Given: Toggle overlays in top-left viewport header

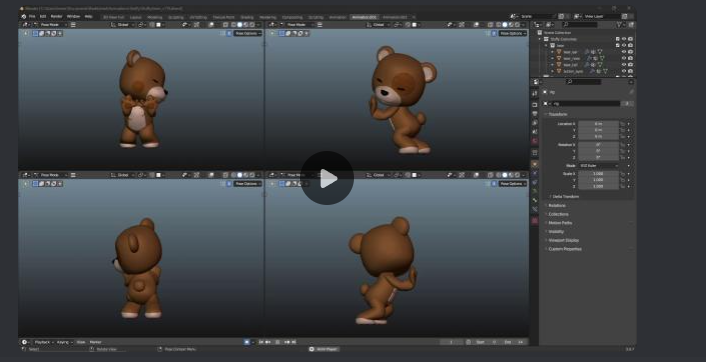Looking at the screenshot, I should 211,25.
